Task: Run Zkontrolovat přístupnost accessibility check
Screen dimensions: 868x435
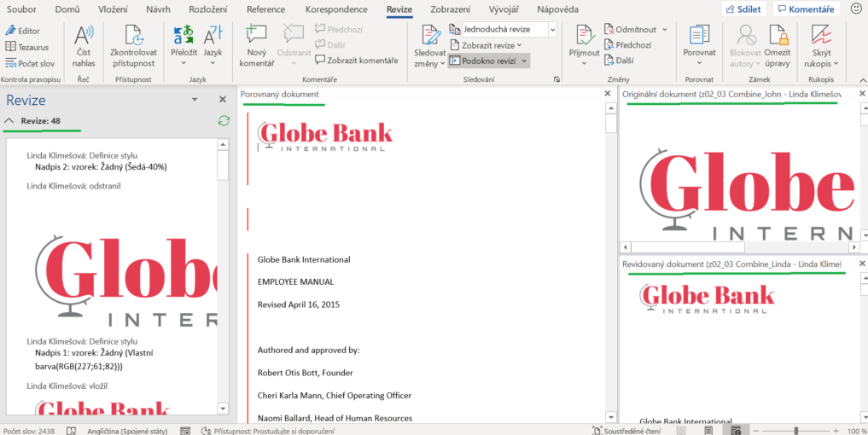Action: pyautogui.click(x=133, y=47)
